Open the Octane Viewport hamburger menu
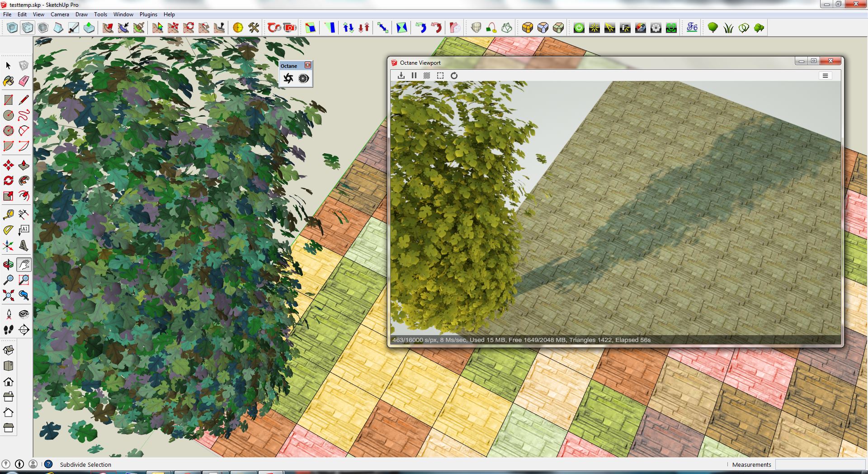The height and width of the screenshot is (474, 868). click(825, 76)
